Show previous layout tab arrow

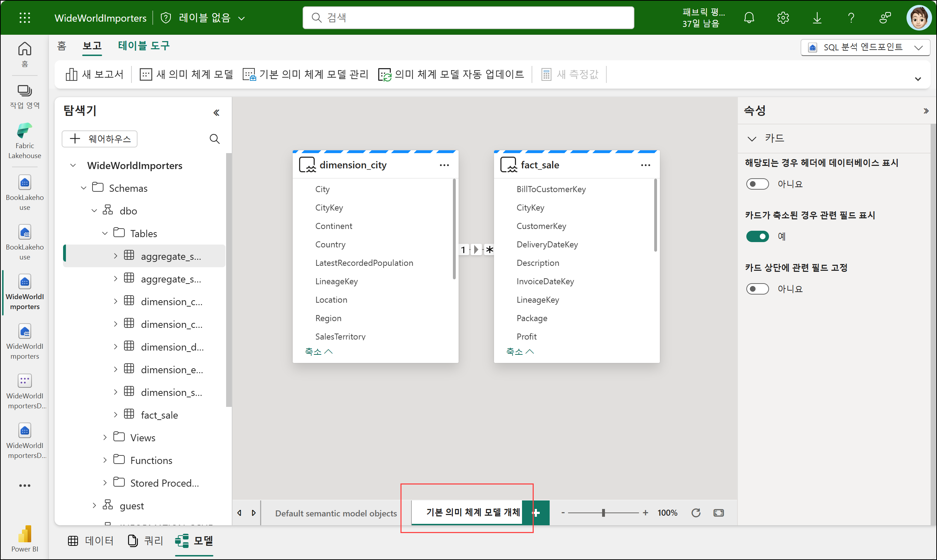(x=239, y=513)
